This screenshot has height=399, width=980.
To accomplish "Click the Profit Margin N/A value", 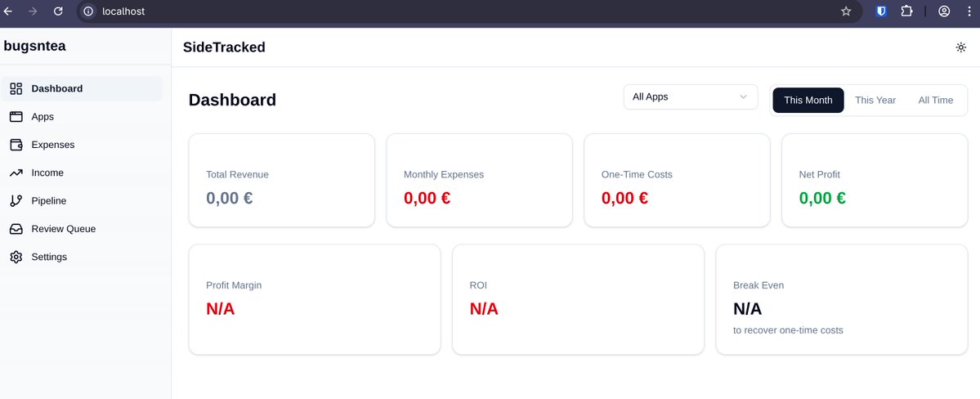I will (220, 309).
